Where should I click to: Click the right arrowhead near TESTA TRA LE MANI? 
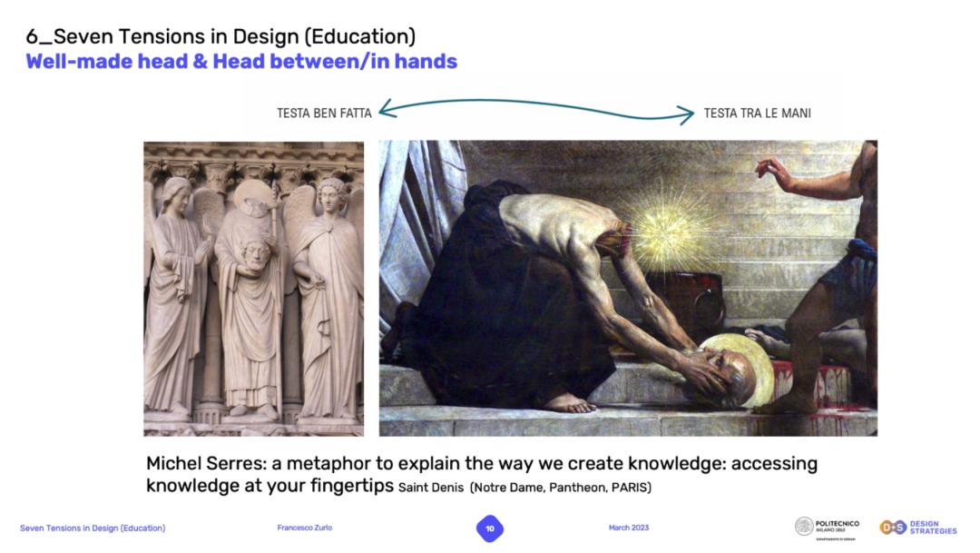tap(688, 114)
